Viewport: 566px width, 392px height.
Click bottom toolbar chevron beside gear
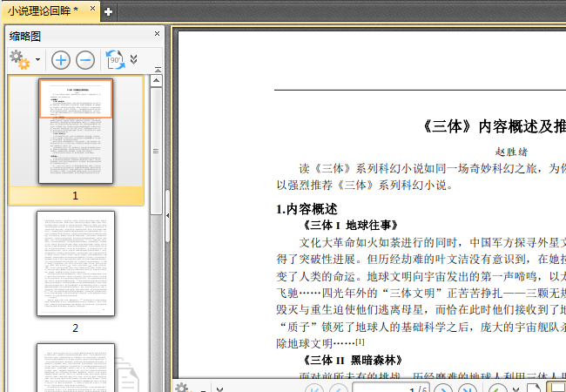(220, 389)
